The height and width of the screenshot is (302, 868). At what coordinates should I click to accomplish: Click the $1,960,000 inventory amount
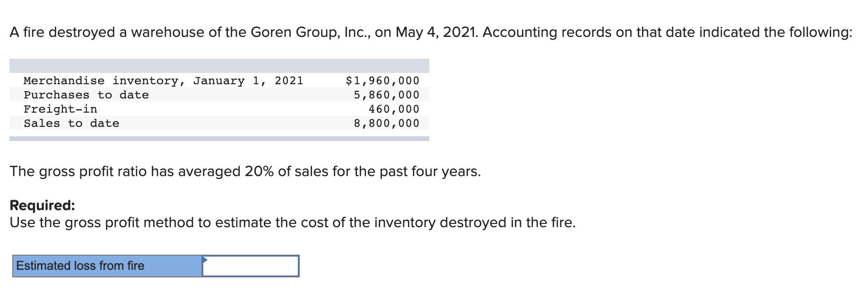pos(382,80)
